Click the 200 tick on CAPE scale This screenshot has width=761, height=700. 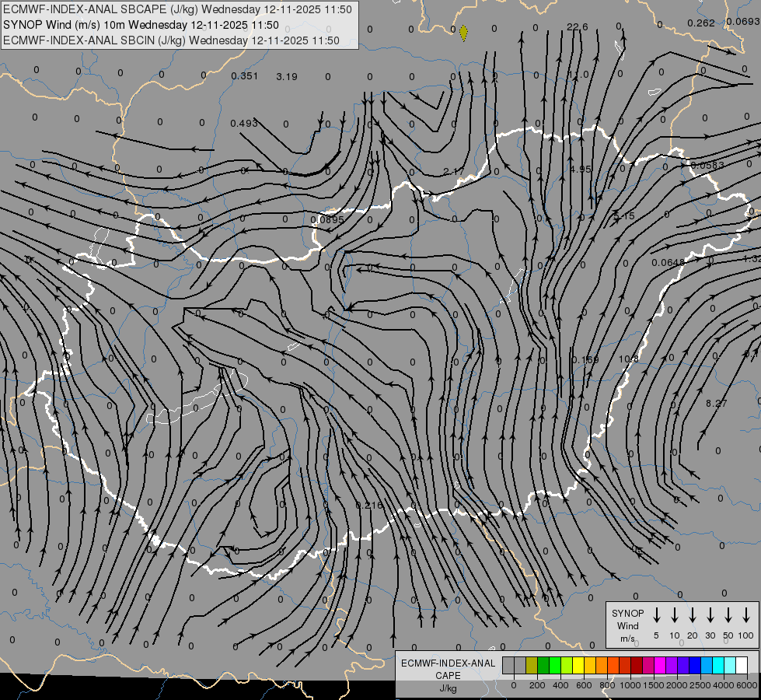point(537,685)
